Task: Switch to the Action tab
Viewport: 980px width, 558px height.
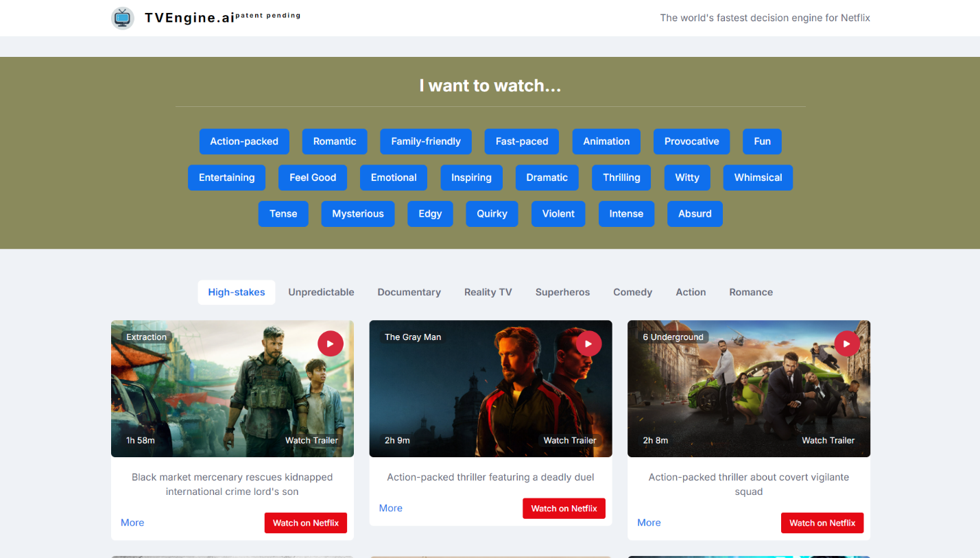Action: (691, 292)
